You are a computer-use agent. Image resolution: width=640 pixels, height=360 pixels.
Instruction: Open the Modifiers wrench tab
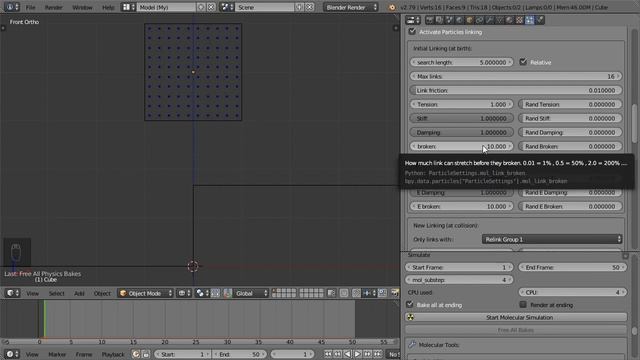pyautogui.click(x=489, y=20)
